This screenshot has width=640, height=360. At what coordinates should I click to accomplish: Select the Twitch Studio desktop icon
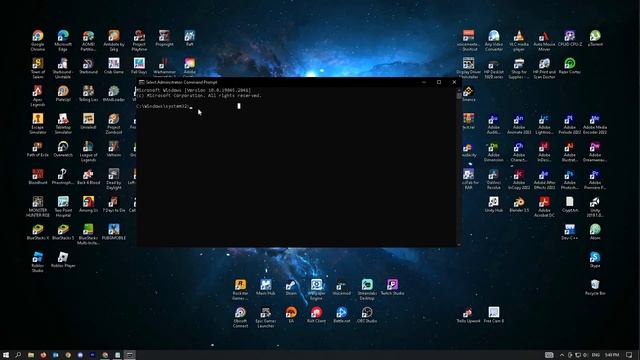click(392, 287)
